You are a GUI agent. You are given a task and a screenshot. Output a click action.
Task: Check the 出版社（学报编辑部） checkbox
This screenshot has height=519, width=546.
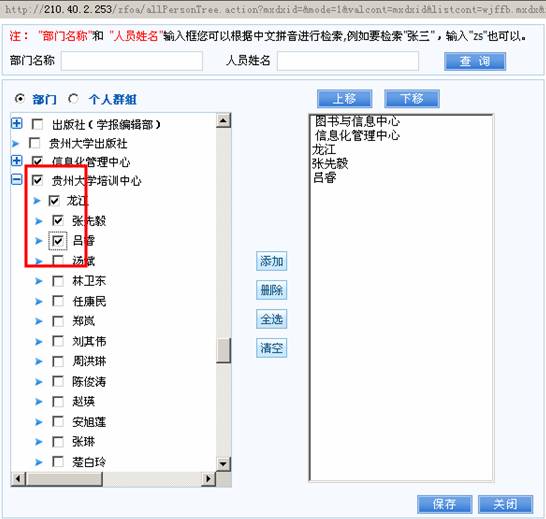tap(37, 124)
